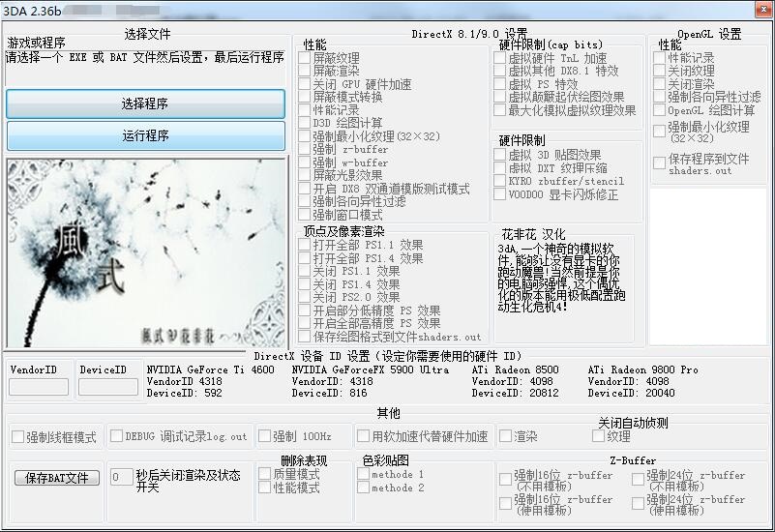The height and width of the screenshot is (532, 775).
Task: Click NVIDIA GeForce Ti 4600 text
Action: click(210, 369)
